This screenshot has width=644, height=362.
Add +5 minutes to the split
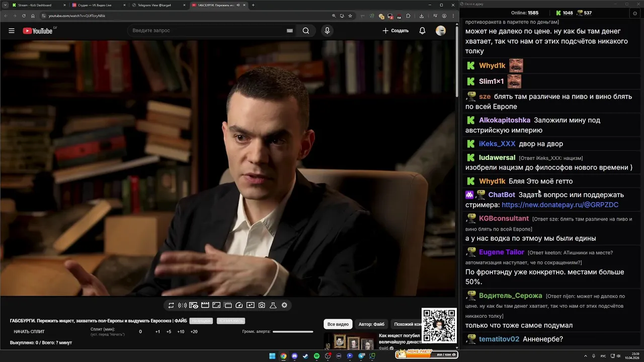(169, 332)
